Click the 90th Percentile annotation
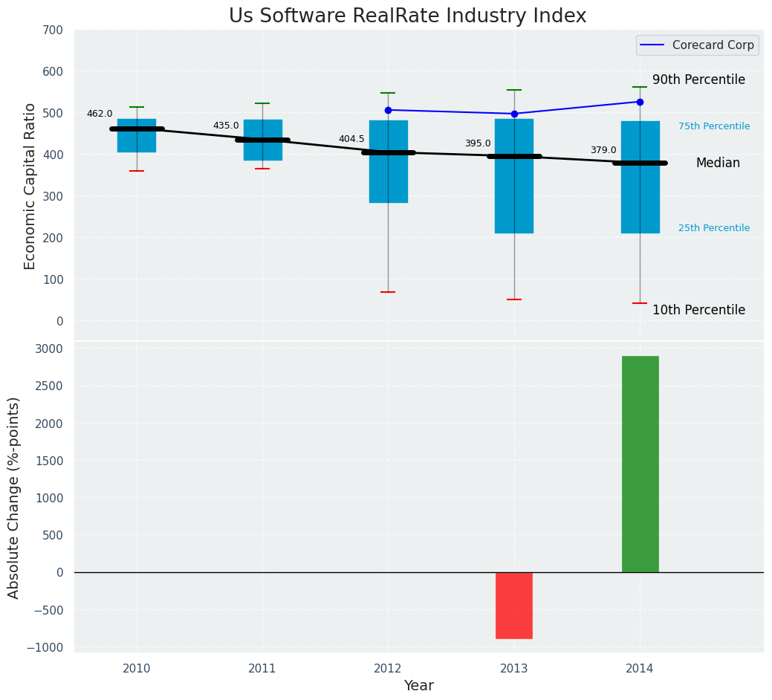The width and height of the screenshot is (772, 700). click(698, 80)
